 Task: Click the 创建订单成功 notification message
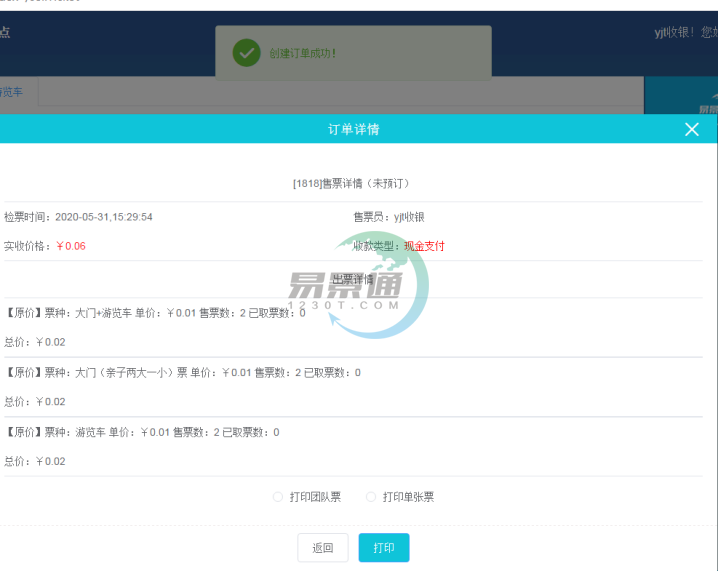[302, 53]
